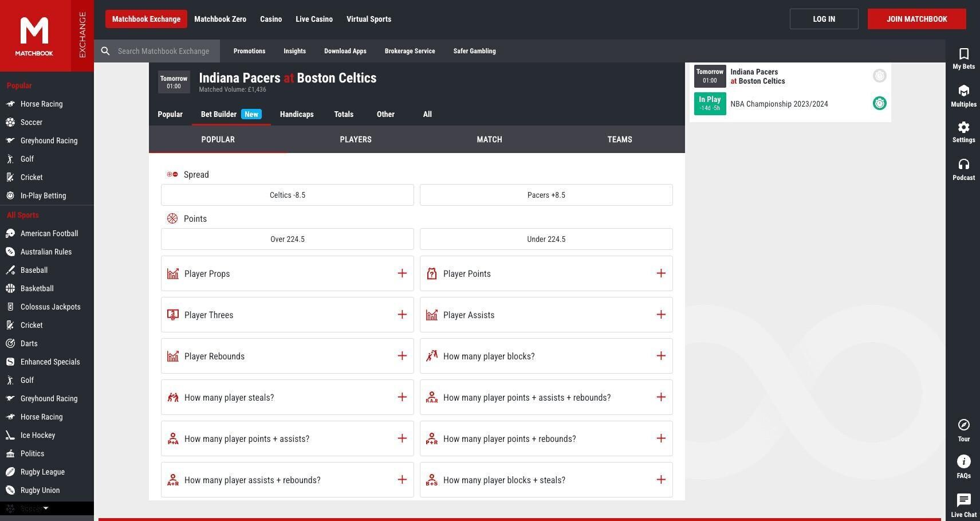This screenshot has height=521, width=980.
Task: Select Celtics -8.5 spread
Action: coord(288,195)
